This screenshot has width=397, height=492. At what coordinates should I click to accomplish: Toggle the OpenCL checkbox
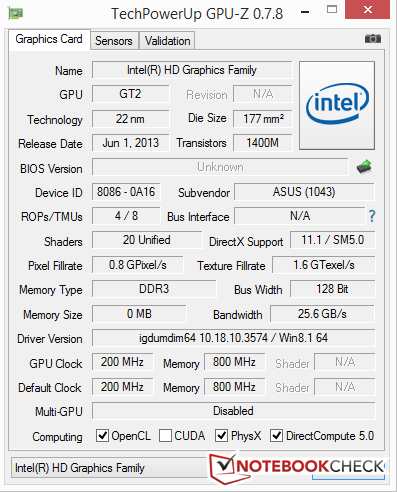point(102,436)
